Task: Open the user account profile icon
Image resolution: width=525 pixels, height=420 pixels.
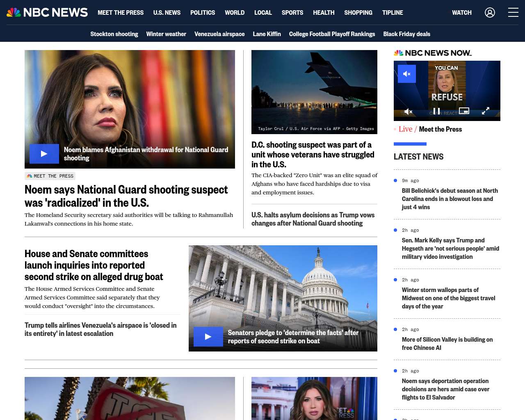Action: click(490, 13)
